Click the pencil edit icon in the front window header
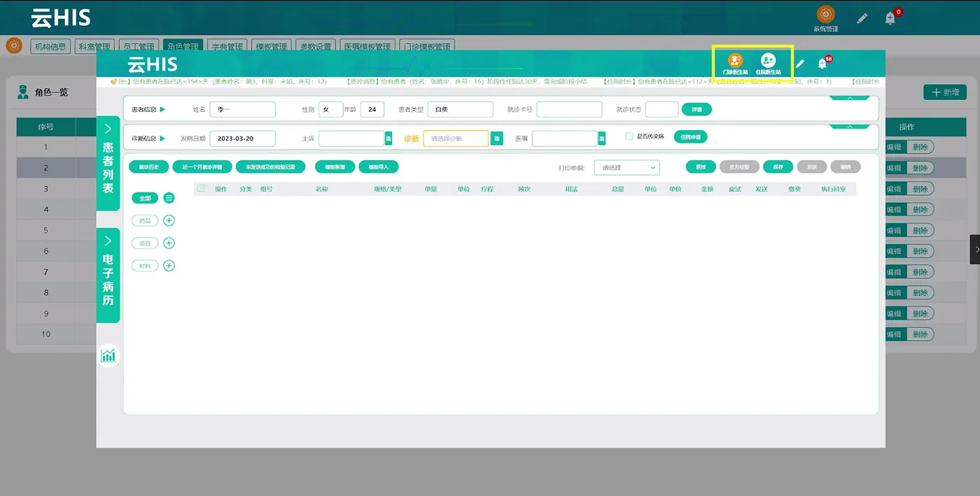Viewport: 980px width, 496px height. [x=800, y=64]
